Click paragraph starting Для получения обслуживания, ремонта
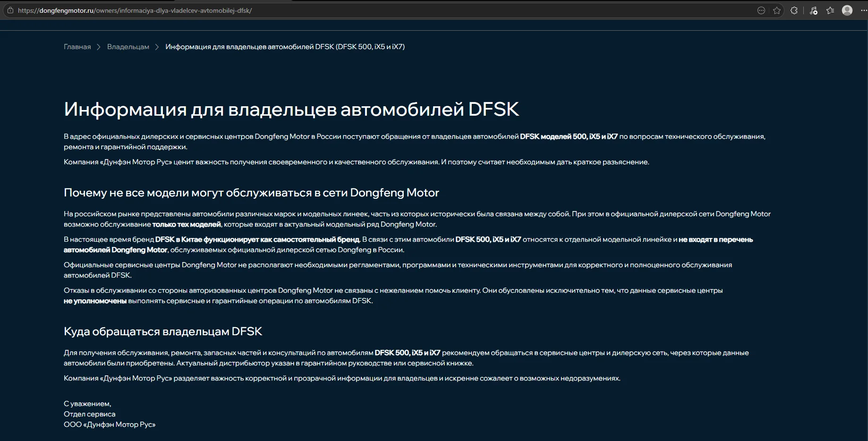Screen dimensions: 868x441 (406, 358)
